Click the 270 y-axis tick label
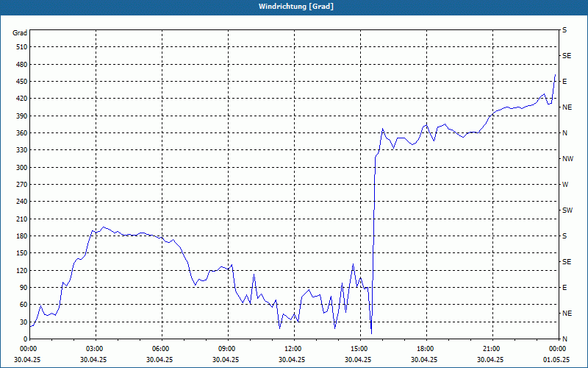588x368 pixels. (x=22, y=185)
